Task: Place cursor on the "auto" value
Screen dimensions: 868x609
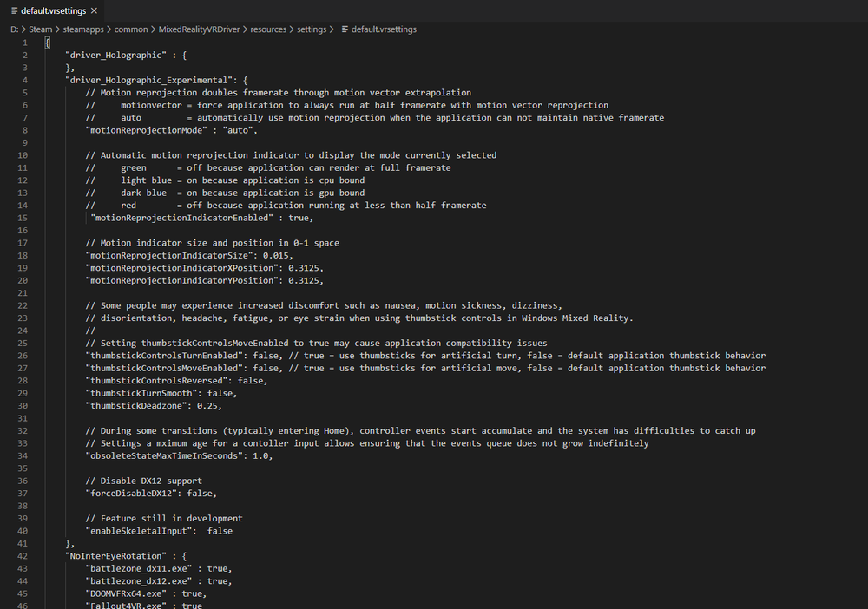Action: tap(240, 130)
